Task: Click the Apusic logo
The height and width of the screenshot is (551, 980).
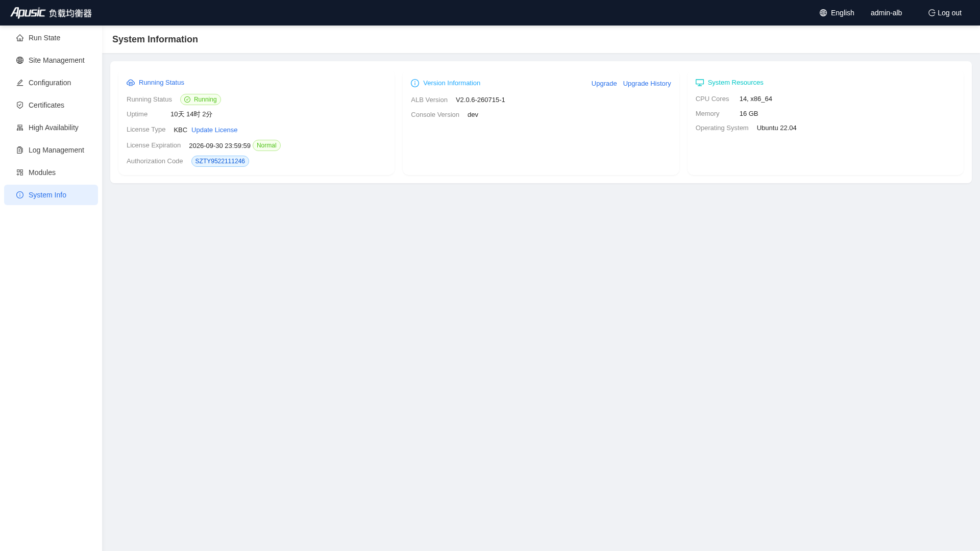Action: click(x=51, y=13)
